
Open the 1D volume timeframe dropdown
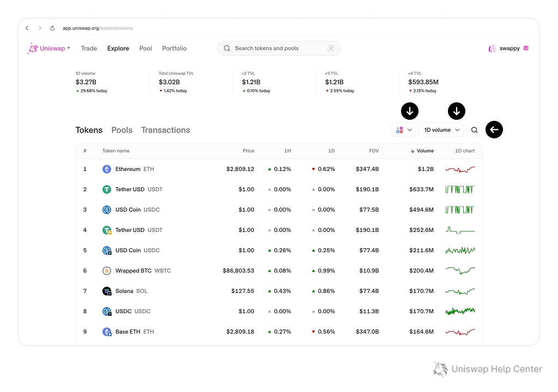(441, 130)
